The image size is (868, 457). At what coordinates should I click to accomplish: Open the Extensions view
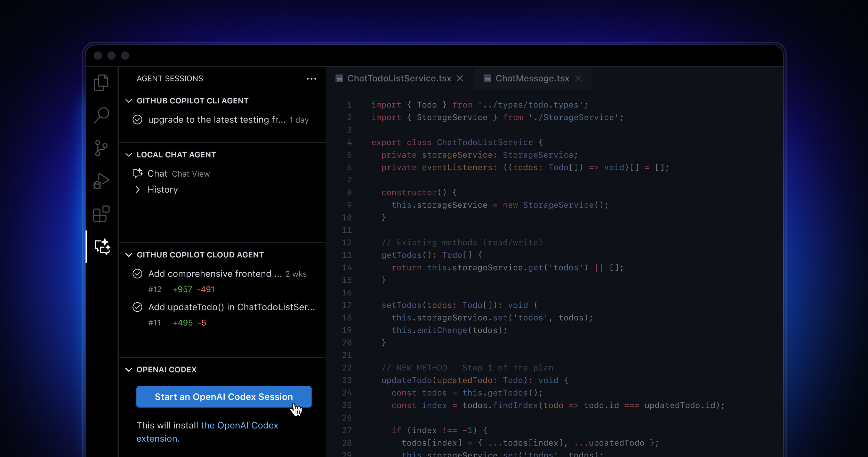tap(101, 214)
